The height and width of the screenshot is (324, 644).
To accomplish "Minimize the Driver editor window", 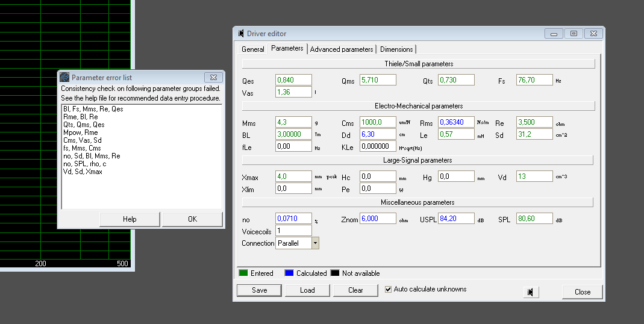I will click(554, 34).
